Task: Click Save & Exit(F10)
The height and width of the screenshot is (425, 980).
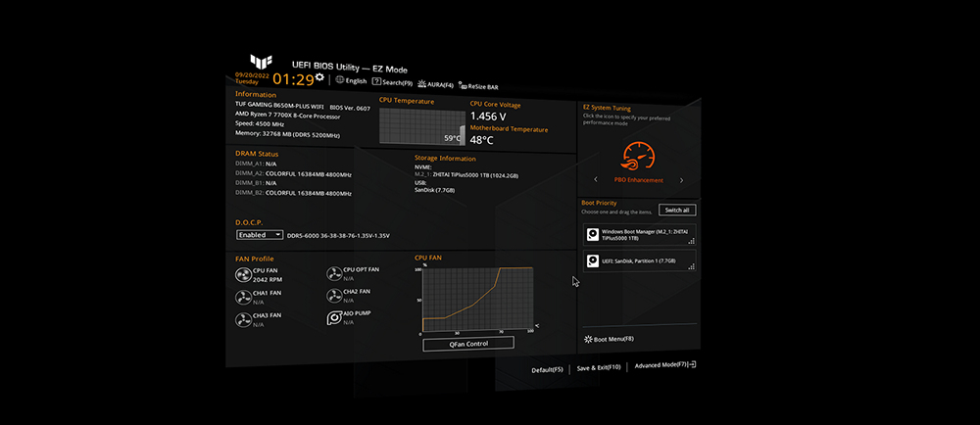Action: pyautogui.click(x=598, y=367)
